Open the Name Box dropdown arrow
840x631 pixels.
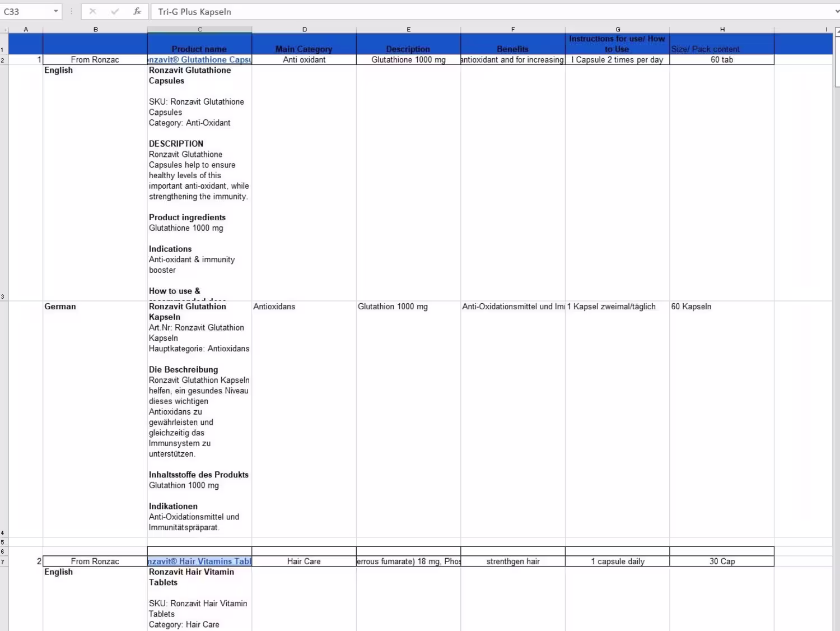[x=56, y=11]
